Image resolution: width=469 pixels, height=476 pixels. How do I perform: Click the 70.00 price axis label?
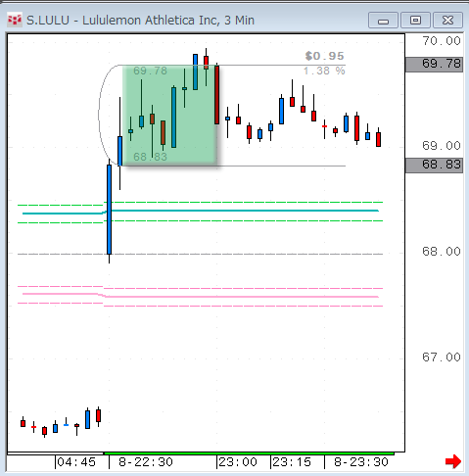442,41
